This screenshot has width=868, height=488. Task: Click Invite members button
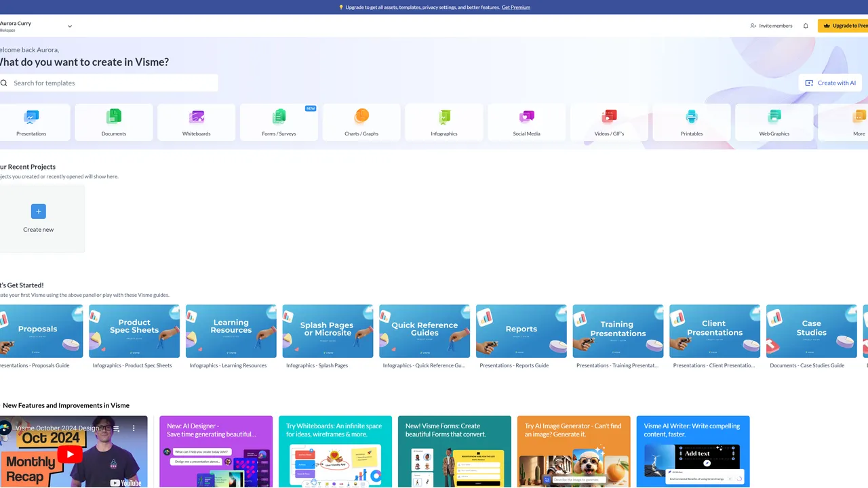click(771, 26)
